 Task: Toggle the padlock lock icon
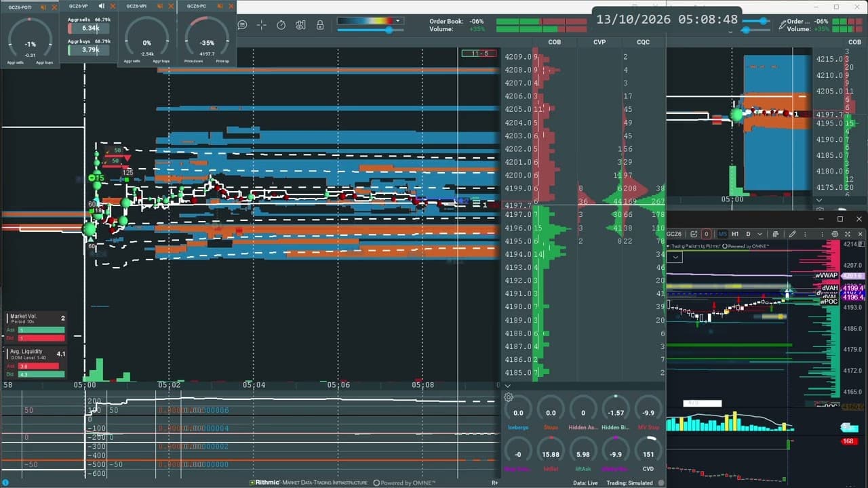[320, 25]
